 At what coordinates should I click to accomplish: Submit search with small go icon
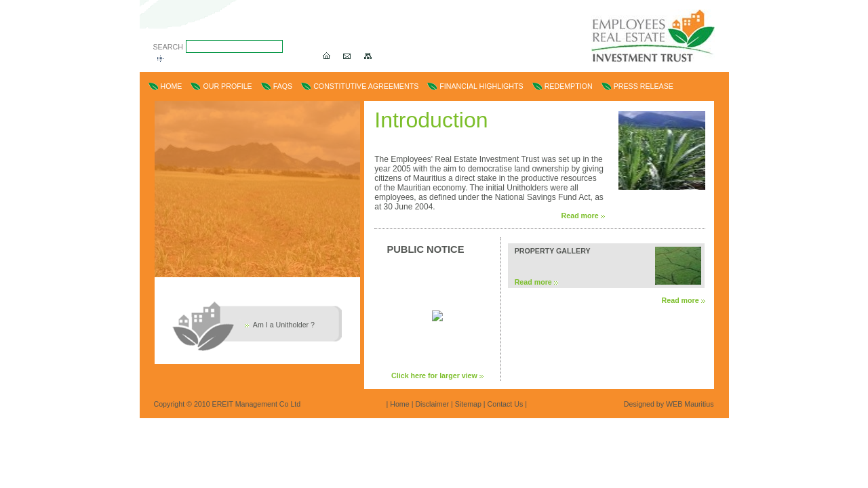160,58
